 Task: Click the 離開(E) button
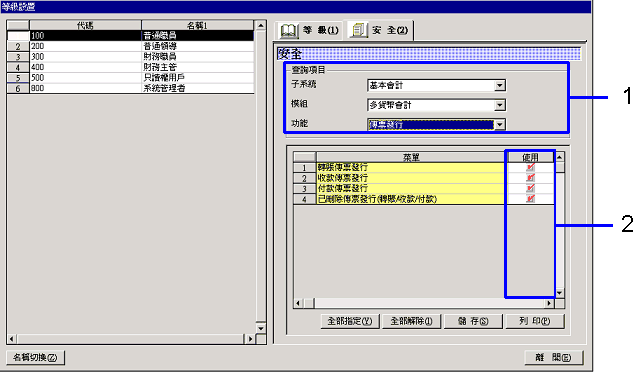[x=554, y=358]
